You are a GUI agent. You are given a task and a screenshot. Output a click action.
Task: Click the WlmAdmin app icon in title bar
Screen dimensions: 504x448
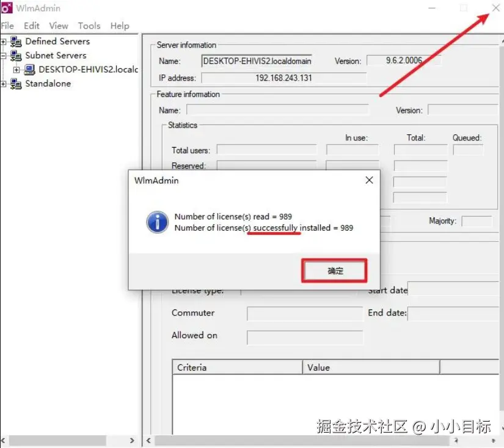[7, 8]
